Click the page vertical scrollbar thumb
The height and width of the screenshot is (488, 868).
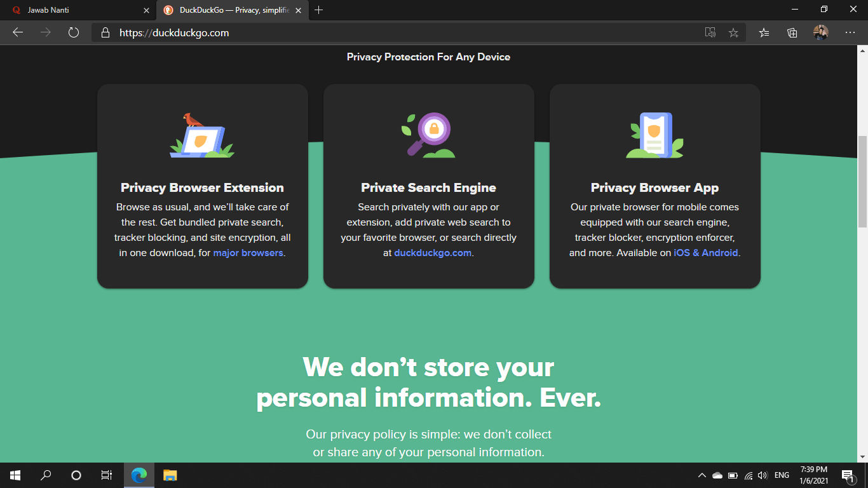(x=862, y=181)
